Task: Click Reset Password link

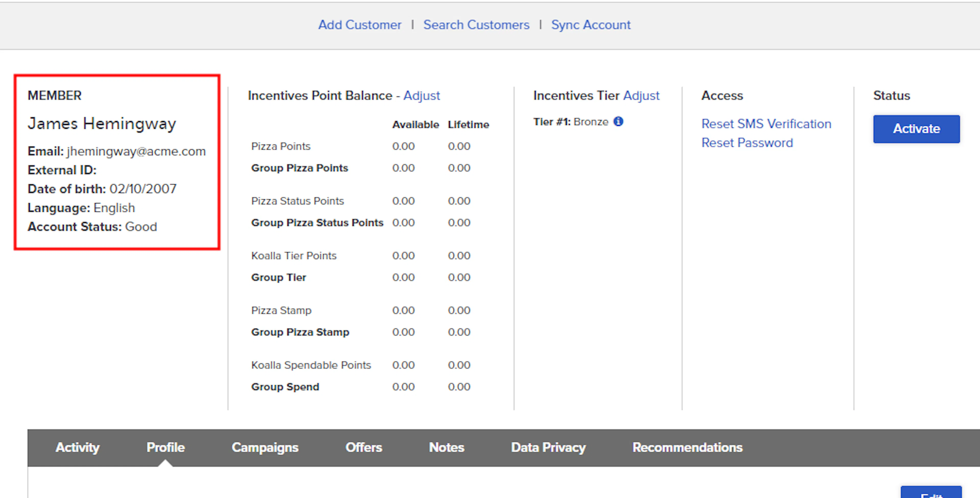Action: tap(747, 143)
